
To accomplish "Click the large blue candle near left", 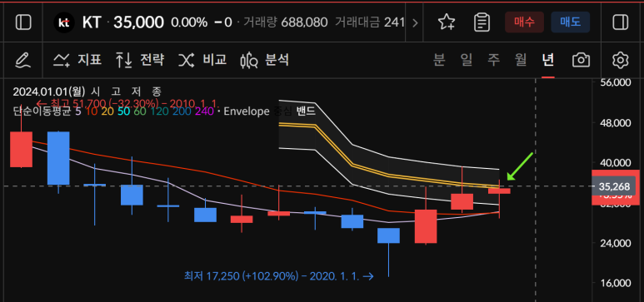I will (58, 158).
